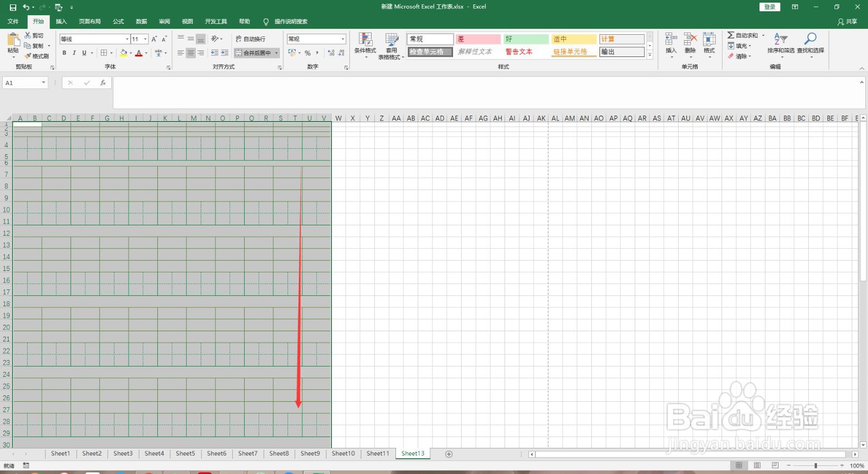Click the login (登录) button
Viewport: 868px width, 474px height.
pos(770,7)
